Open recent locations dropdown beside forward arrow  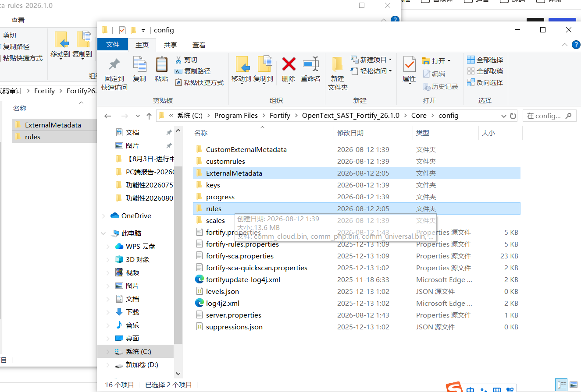(x=138, y=116)
